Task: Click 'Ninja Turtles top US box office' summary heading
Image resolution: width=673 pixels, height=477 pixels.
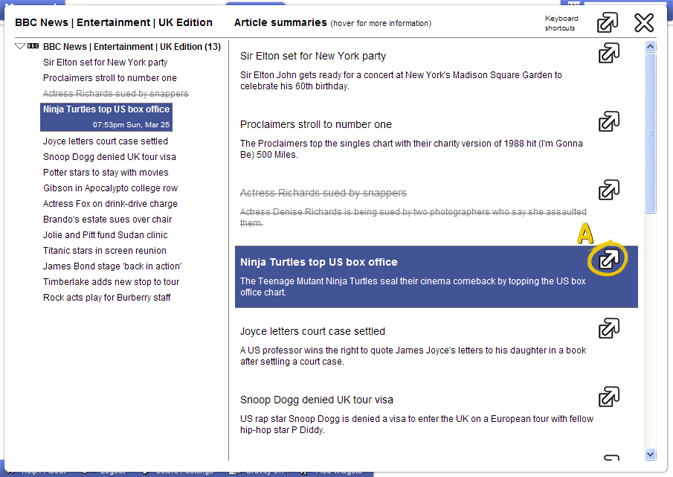Action: pyautogui.click(x=319, y=262)
